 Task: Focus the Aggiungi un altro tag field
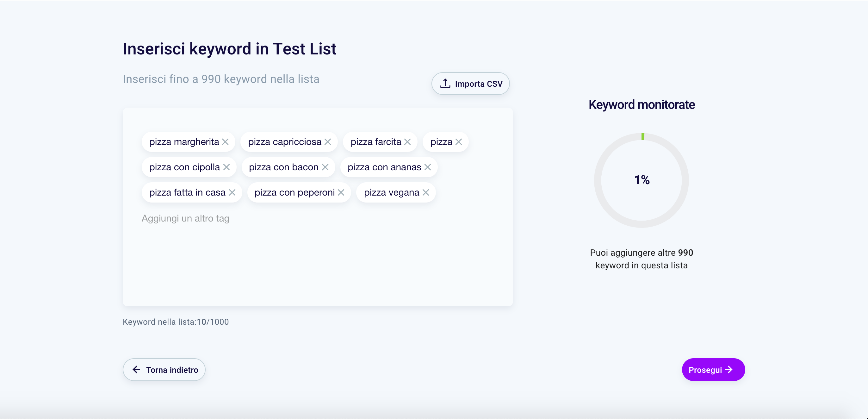click(x=185, y=218)
